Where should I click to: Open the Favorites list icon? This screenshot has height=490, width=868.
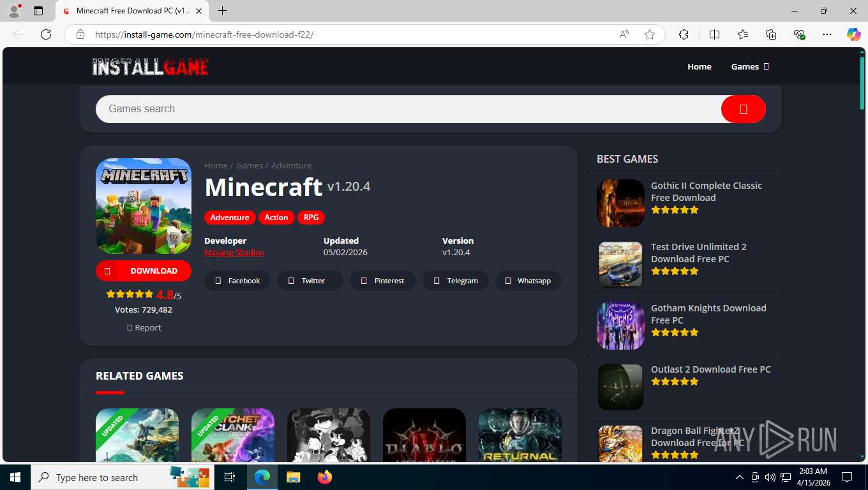click(743, 34)
